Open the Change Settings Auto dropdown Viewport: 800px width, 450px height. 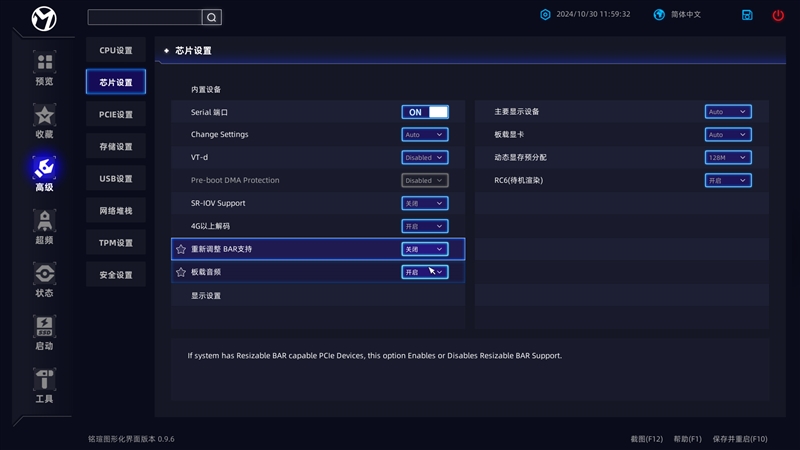click(425, 135)
